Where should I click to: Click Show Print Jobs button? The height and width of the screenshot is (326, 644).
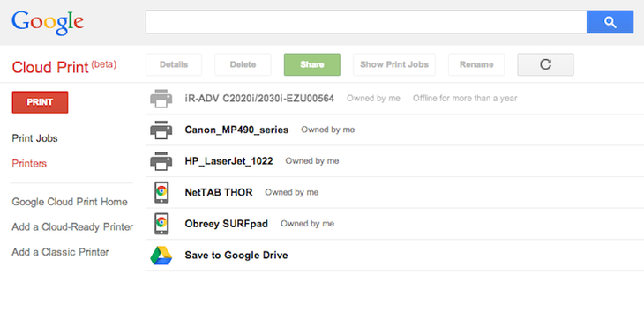pos(394,64)
